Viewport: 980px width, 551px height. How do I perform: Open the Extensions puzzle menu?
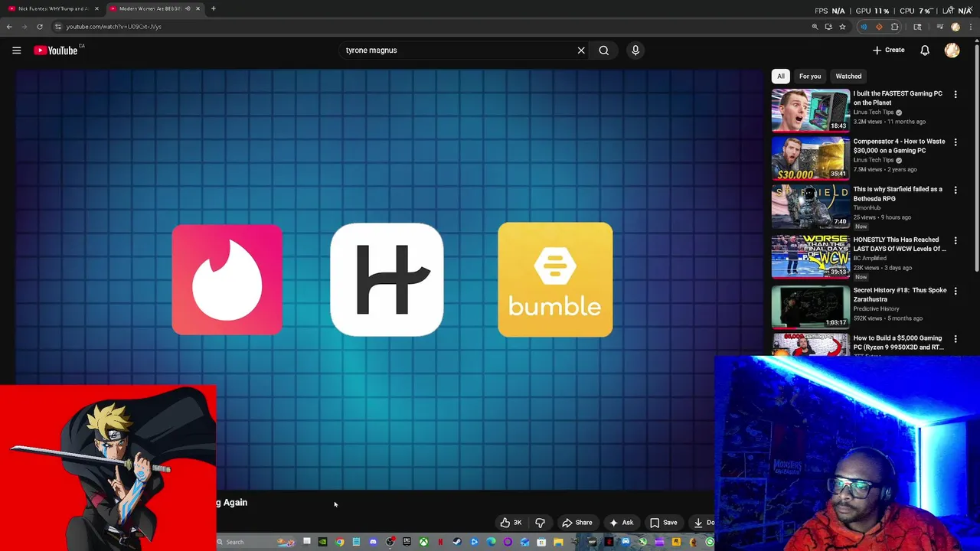pyautogui.click(x=895, y=27)
